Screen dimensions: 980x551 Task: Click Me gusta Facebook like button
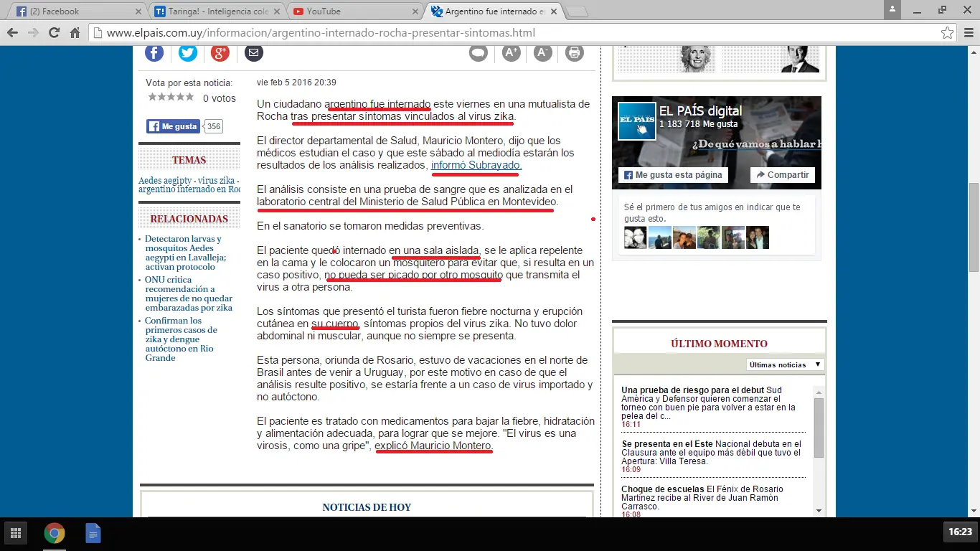click(x=173, y=126)
